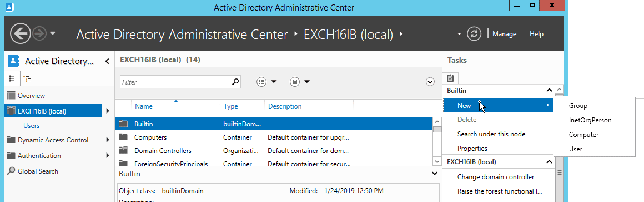This screenshot has height=202, width=644.
Task: Click Raise the forest functional level task
Action: [500, 191]
